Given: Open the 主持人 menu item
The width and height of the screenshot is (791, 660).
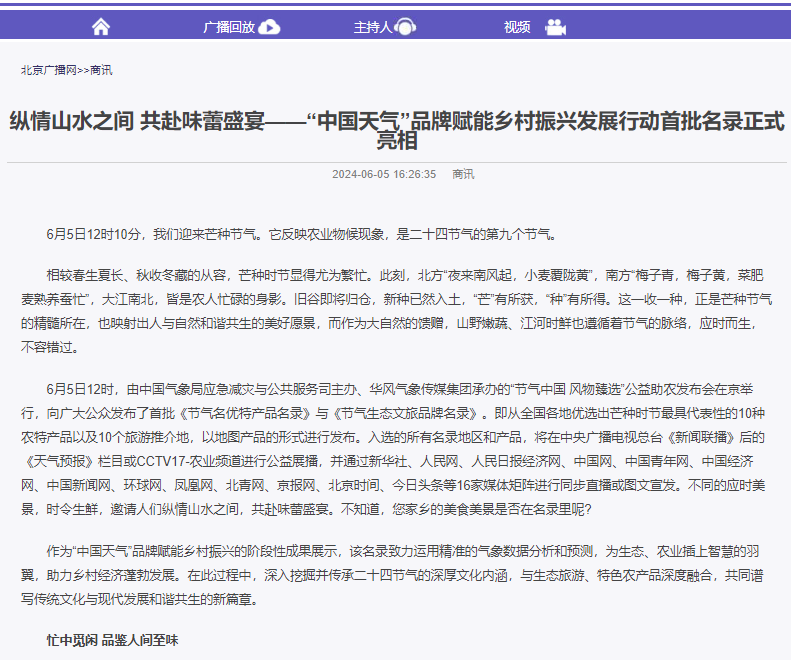Looking at the screenshot, I should [373, 27].
